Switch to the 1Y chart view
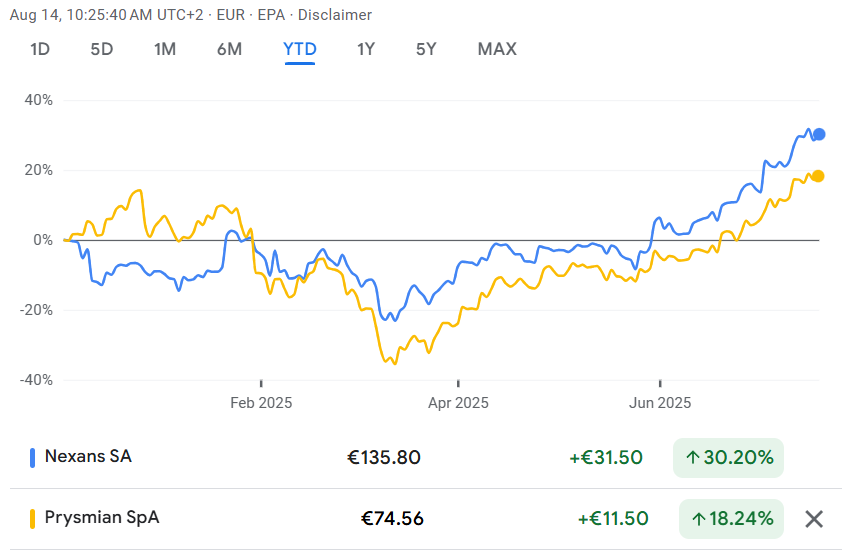Viewport: 842px width, 550px height. 366,49
